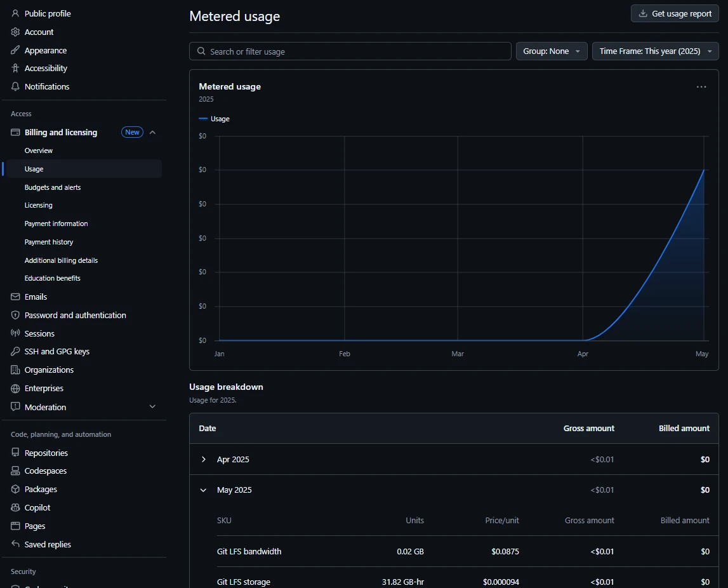Click the Get usage report button
This screenshot has height=588, width=728.
coord(674,13)
